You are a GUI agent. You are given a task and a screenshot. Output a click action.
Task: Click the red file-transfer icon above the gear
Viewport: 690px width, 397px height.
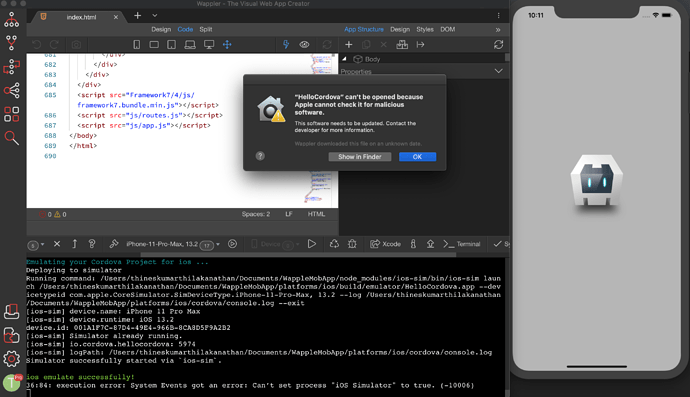click(x=11, y=335)
